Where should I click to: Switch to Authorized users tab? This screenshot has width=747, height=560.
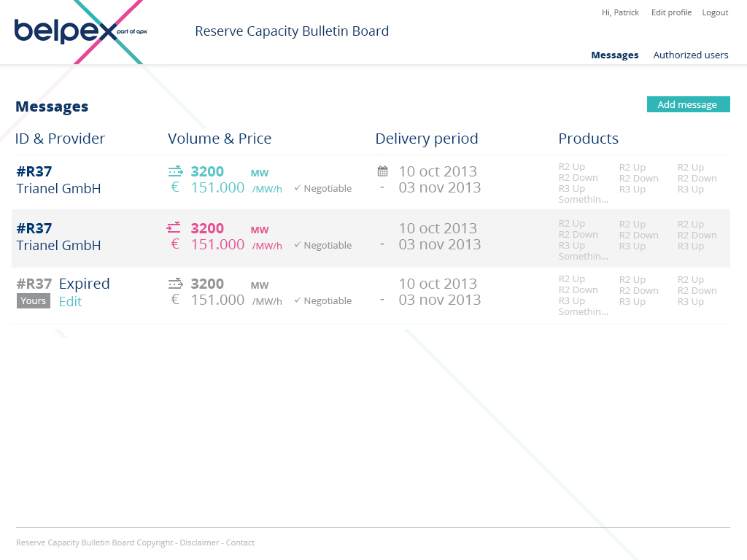pyautogui.click(x=690, y=55)
